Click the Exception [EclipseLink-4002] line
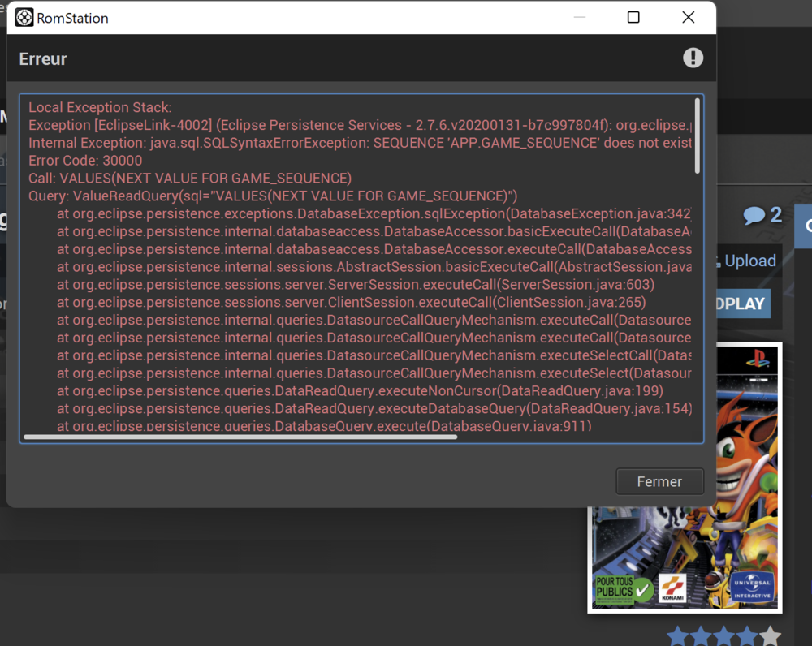This screenshot has width=812, height=646. pyautogui.click(x=360, y=125)
